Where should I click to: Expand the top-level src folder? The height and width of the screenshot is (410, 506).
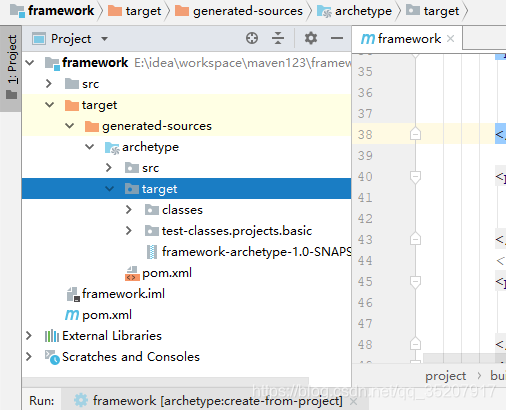49,84
